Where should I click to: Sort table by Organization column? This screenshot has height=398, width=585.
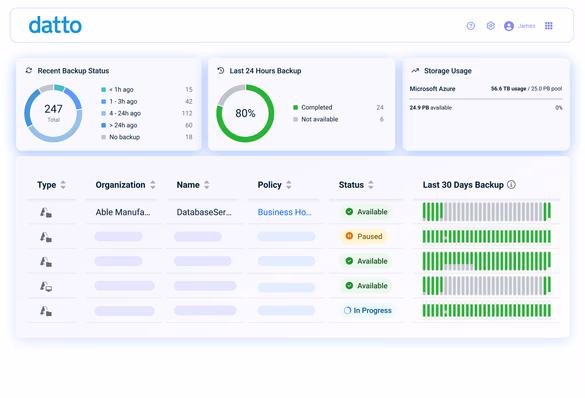click(x=153, y=185)
